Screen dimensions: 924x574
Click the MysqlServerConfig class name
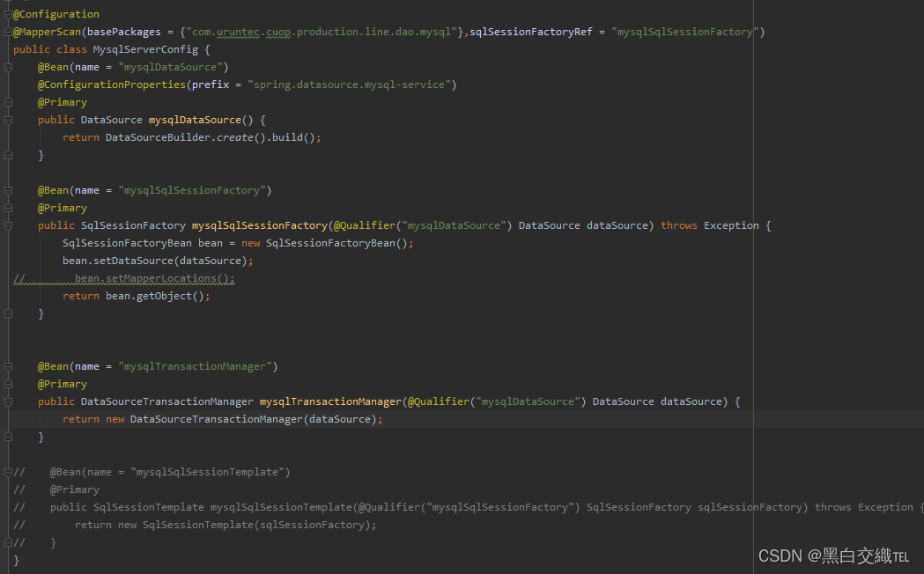[145, 49]
